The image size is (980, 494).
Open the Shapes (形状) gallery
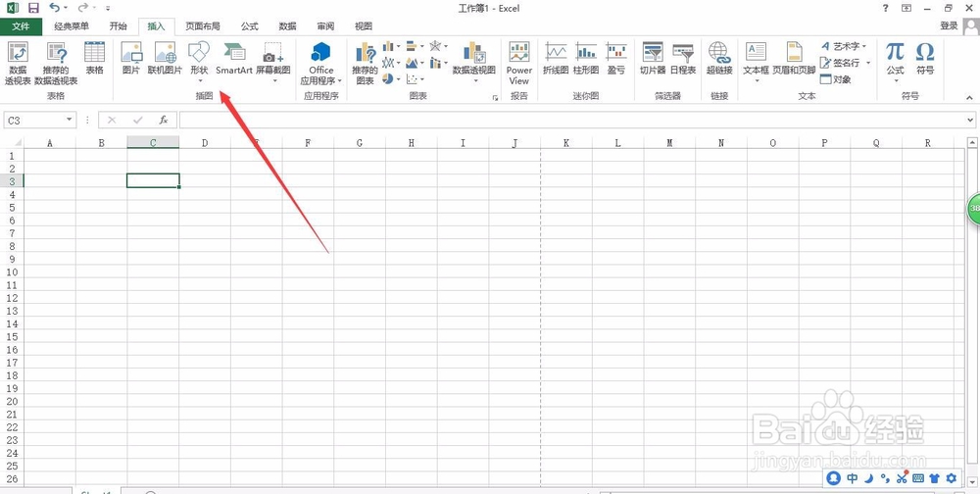click(199, 63)
